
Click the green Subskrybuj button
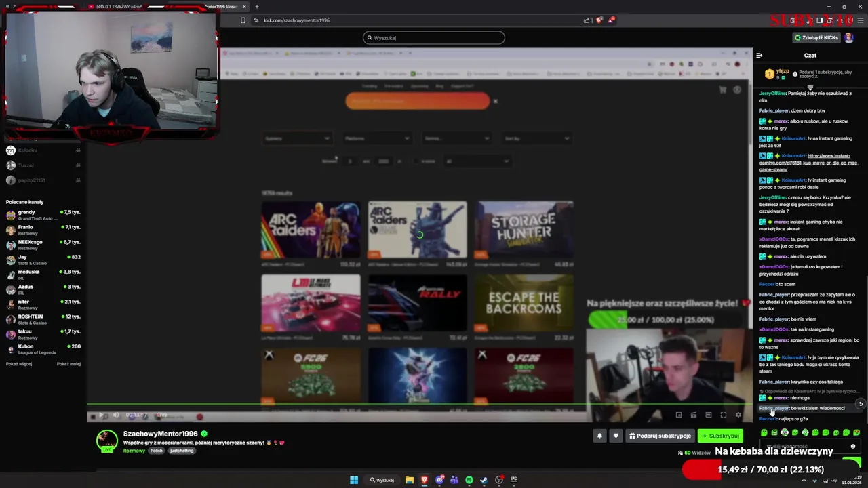coord(720,436)
